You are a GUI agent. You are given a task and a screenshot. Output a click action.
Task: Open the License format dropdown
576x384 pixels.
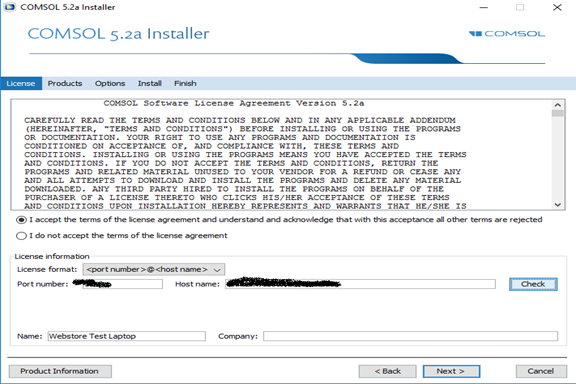click(x=154, y=269)
